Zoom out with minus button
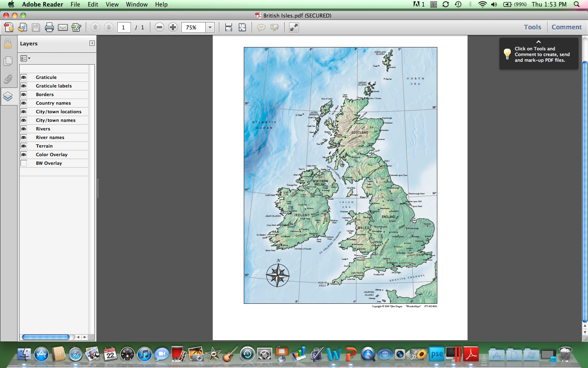The image size is (588, 368). click(x=160, y=27)
